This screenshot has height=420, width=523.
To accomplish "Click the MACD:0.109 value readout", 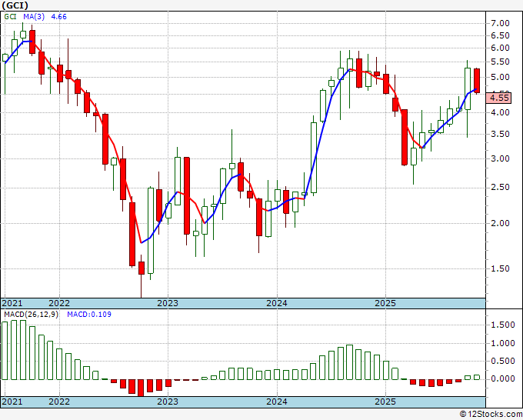I will point(89,315).
